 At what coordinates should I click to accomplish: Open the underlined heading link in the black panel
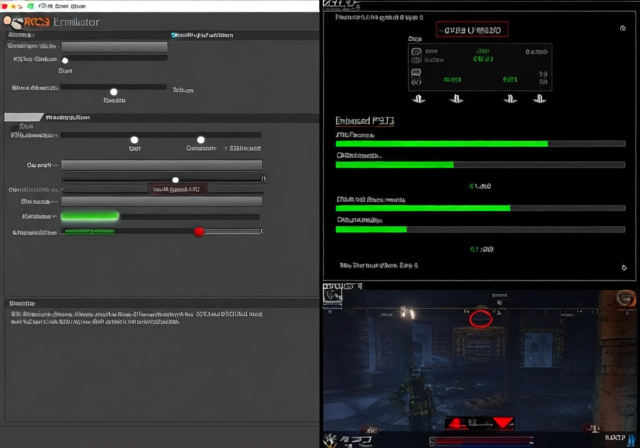[365, 121]
